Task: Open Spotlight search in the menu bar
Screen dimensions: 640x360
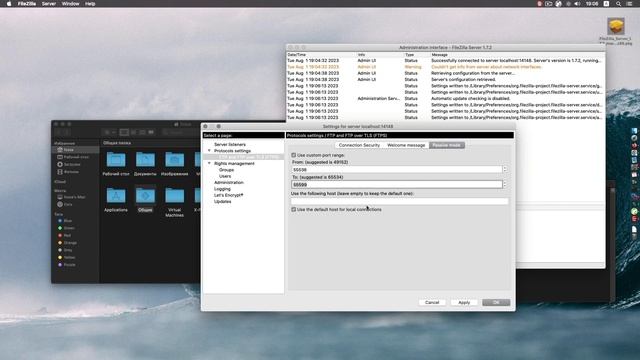Action: [x=618, y=4]
